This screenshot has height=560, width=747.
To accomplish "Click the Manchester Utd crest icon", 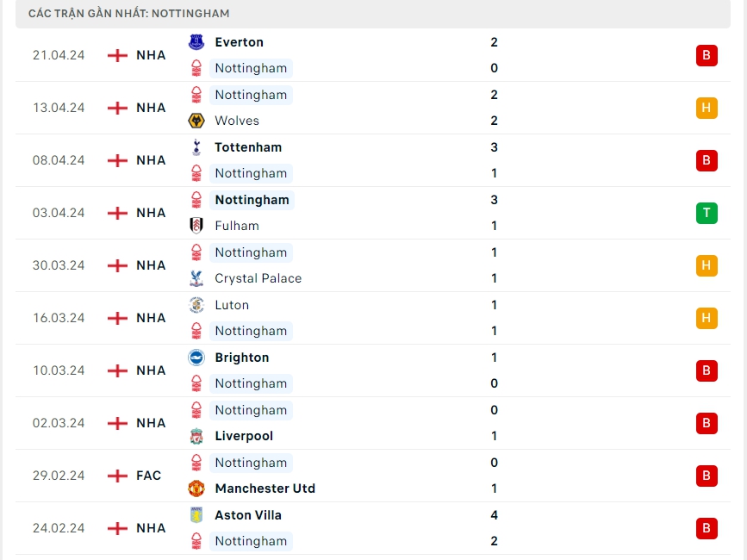I will click(x=197, y=488).
